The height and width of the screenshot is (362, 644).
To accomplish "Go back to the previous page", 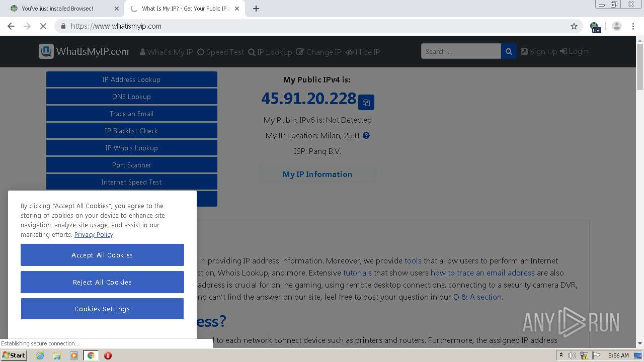I will pos(11,26).
